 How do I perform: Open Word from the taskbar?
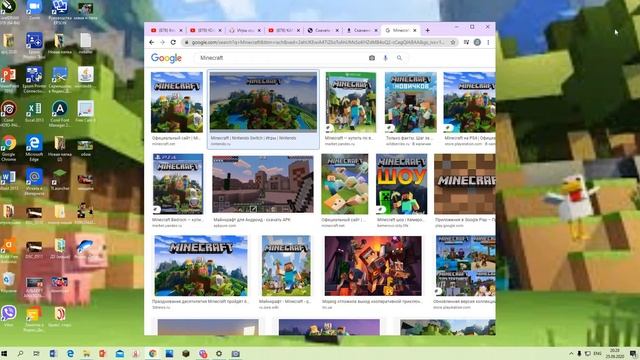pos(53,353)
